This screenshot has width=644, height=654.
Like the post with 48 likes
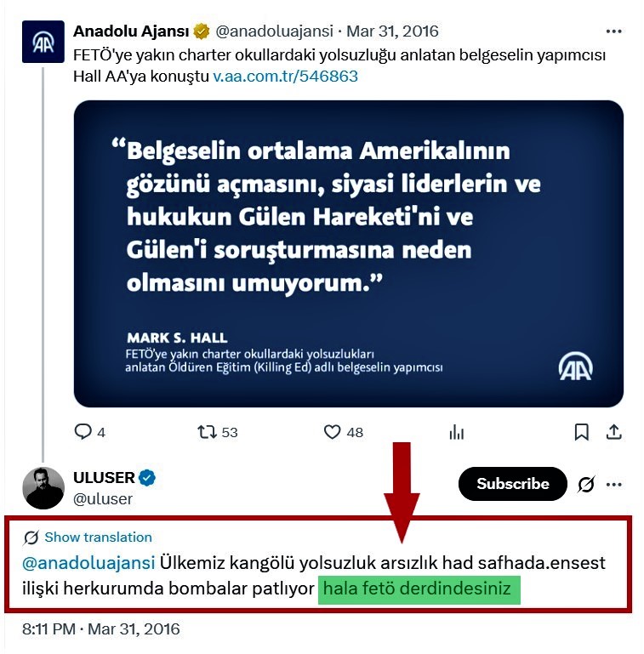332,432
